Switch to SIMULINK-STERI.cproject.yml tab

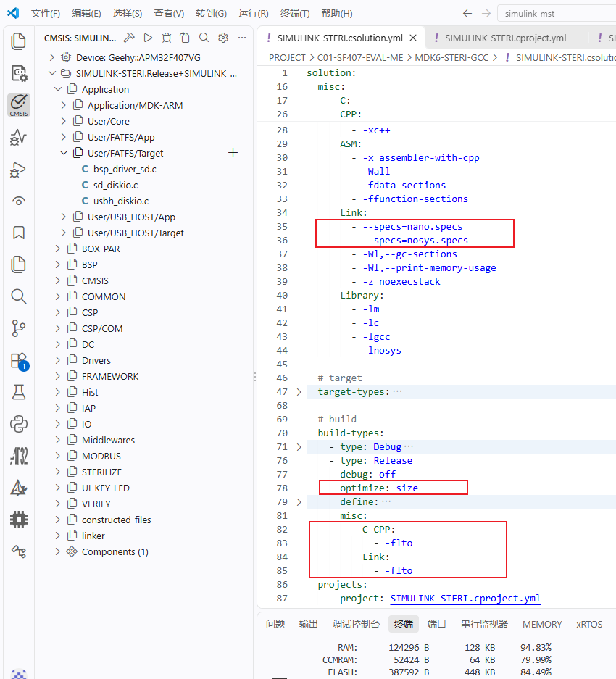coord(505,38)
